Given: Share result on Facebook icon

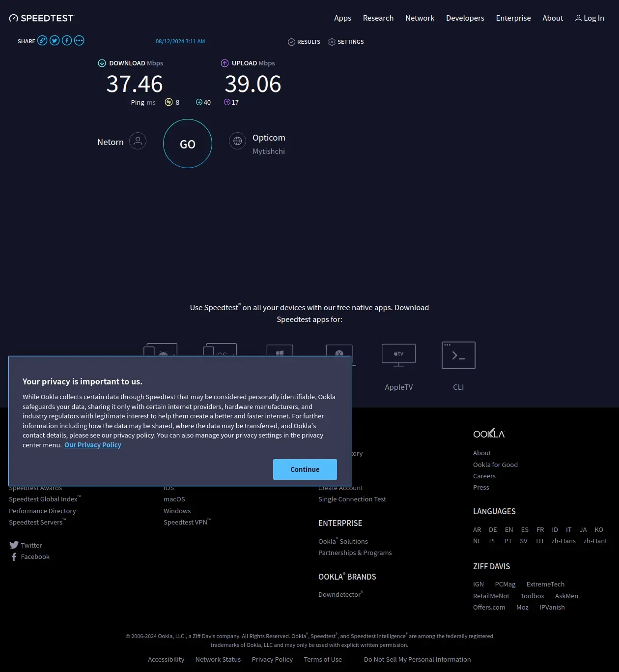Looking at the screenshot, I should click(67, 41).
